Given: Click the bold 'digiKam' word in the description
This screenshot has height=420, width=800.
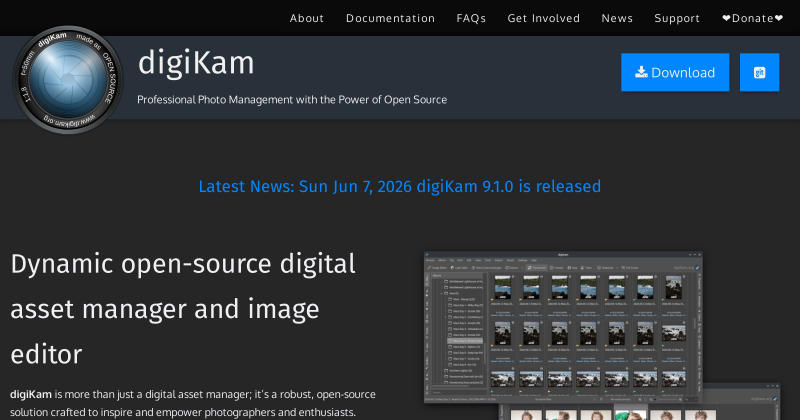Looking at the screenshot, I should [31, 394].
